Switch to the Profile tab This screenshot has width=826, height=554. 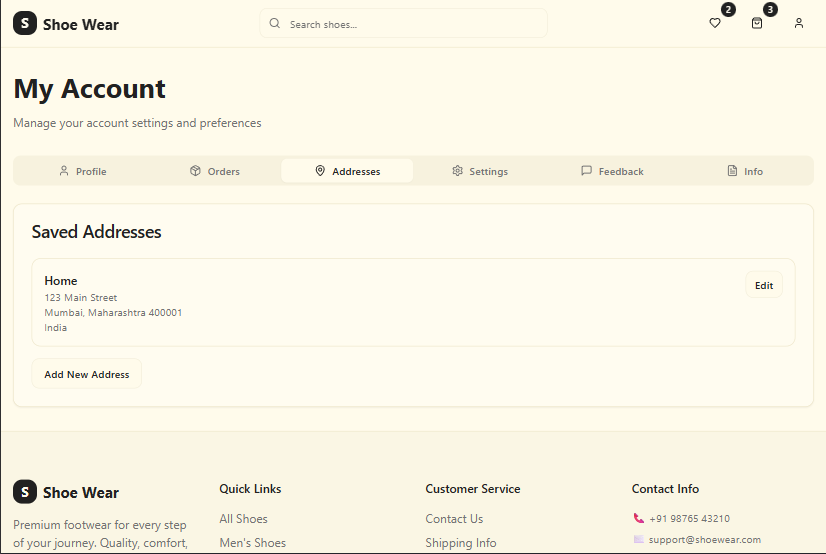[x=82, y=171]
